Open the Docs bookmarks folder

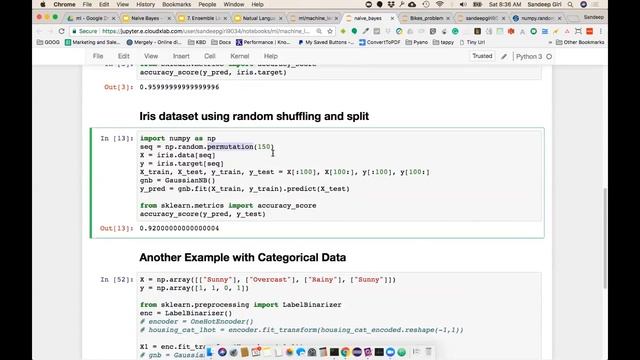pos(221,42)
